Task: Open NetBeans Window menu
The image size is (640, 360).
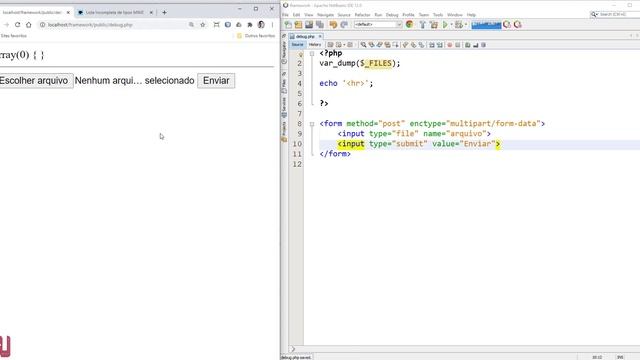Action: pyautogui.click(x=455, y=15)
